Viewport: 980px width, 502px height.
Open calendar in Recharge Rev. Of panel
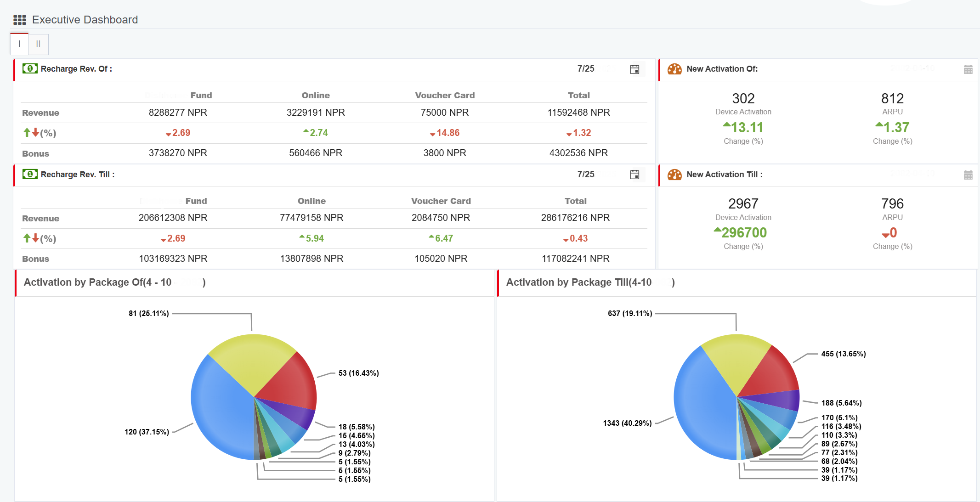pyautogui.click(x=634, y=69)
